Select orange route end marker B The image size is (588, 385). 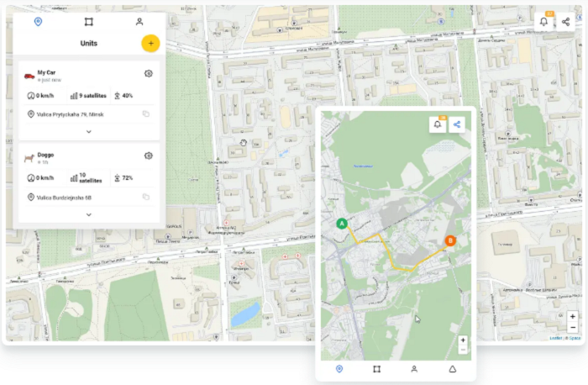[x=449, y=240]
